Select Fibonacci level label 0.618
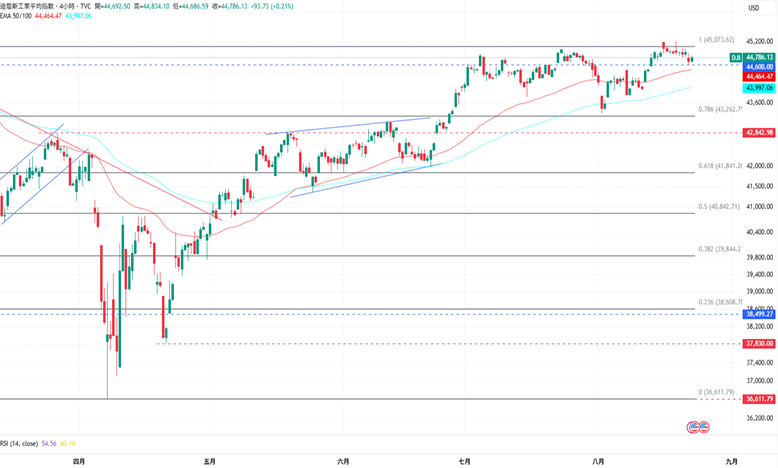Screen dimensions: 778x468 tap(720, 166)
